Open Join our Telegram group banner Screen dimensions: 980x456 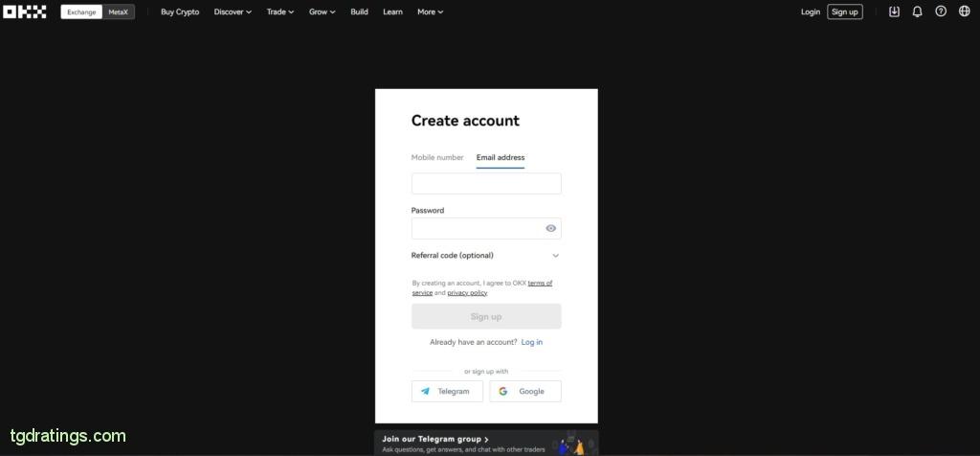[485, 443]
